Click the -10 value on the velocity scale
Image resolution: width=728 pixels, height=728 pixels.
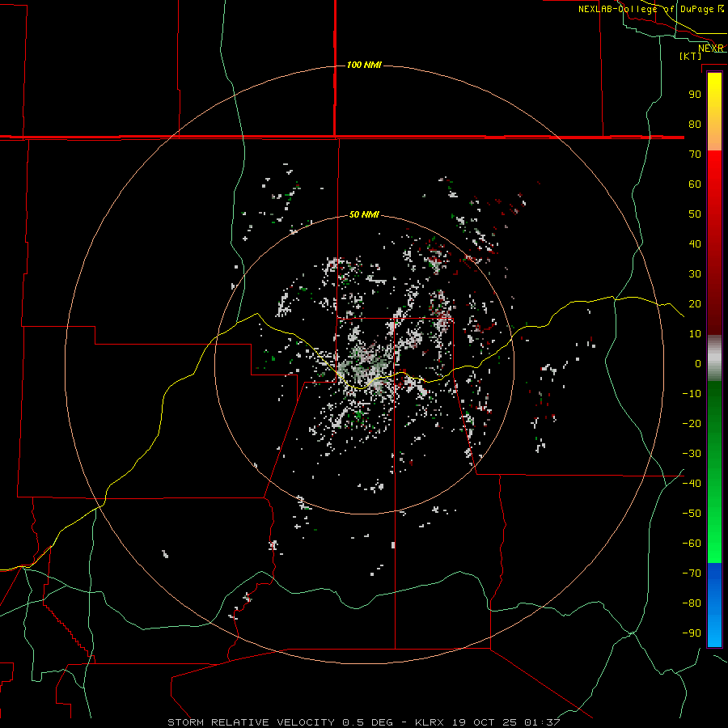692,394
